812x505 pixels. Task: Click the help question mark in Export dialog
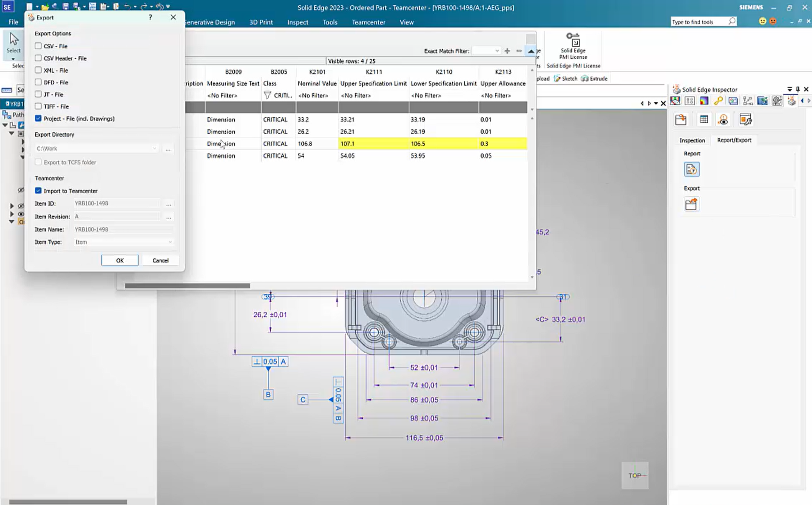point(150,17)
